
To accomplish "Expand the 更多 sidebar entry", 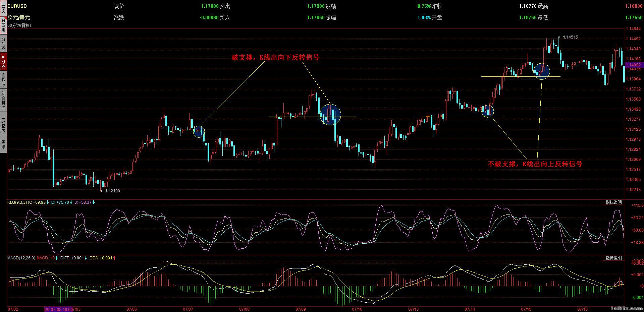I will click(x=3, y=144).
